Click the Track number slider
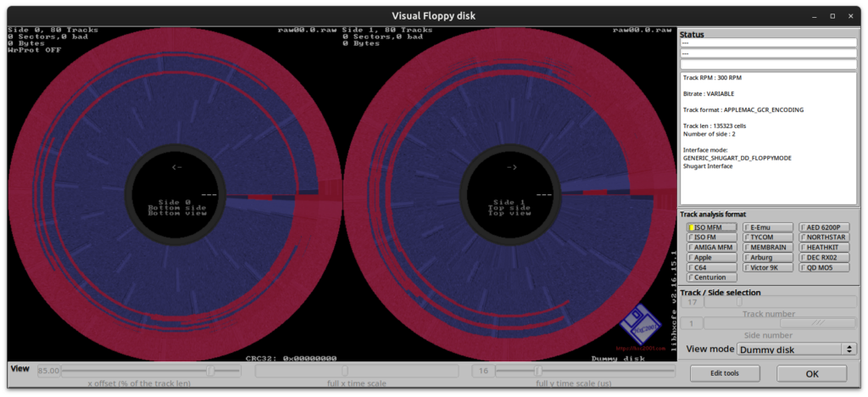This screenshot has height=397, width=868. point(780,302)
